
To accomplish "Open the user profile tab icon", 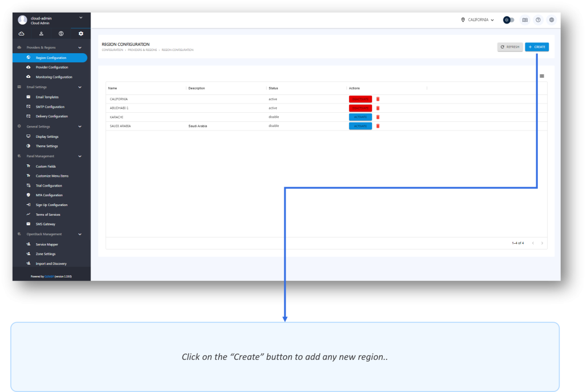I will 41,34.
